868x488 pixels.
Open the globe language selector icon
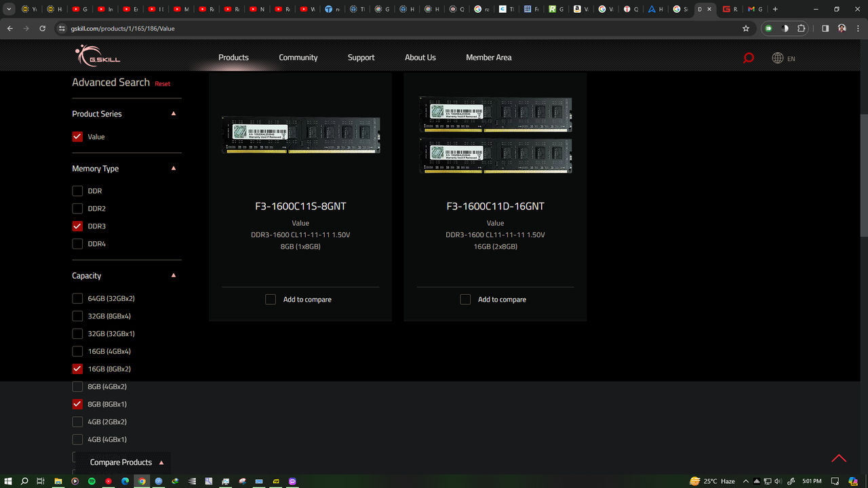(778, 58)
